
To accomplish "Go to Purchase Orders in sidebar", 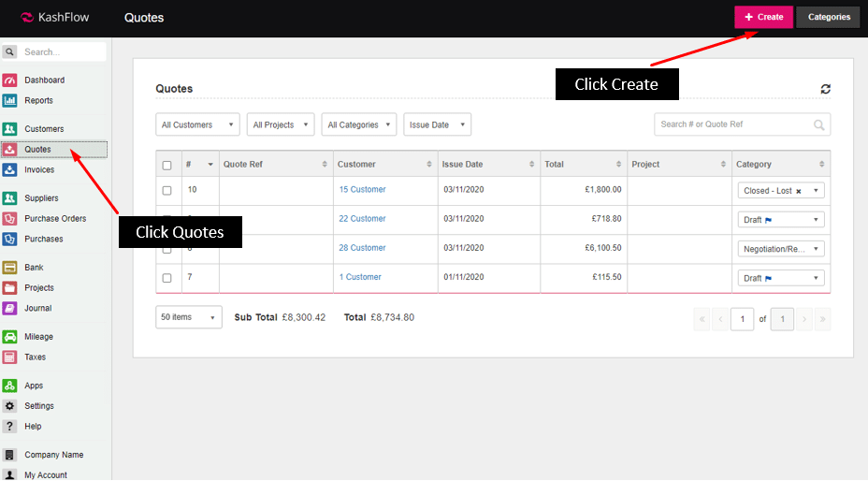I will tap(55, 219).
